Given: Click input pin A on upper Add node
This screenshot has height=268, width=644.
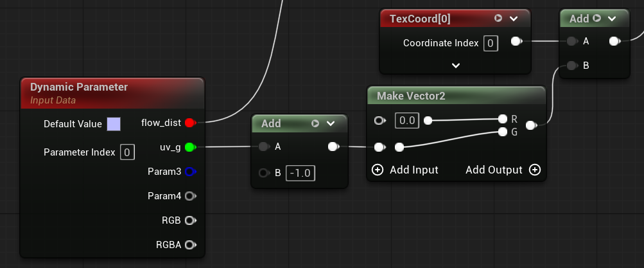Looking at the screenshot, I should click(x=571, y=41).
